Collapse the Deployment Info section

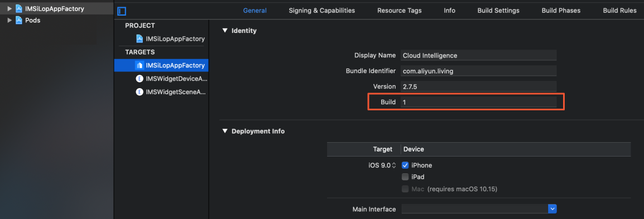coord(225,132)
